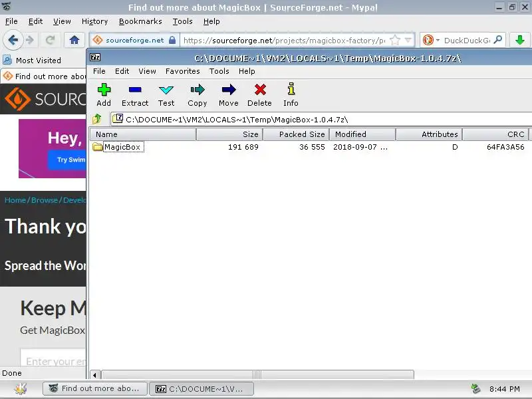Click the 8:44 PM clock
This screenshot has height=399, width=532.
point(505,389)
